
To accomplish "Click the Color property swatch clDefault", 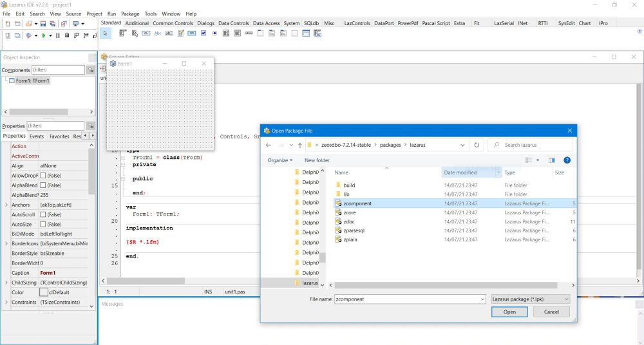I will pos(44,292).
